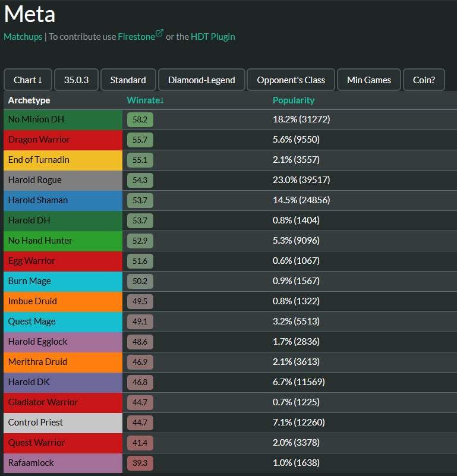Select the Harold Shaman archetype
Screen dimensions: 457x476
click(63, 200)
